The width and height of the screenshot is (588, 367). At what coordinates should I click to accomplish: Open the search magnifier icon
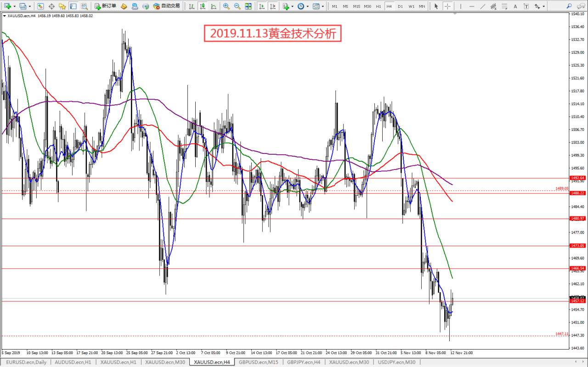pos(569,6)
